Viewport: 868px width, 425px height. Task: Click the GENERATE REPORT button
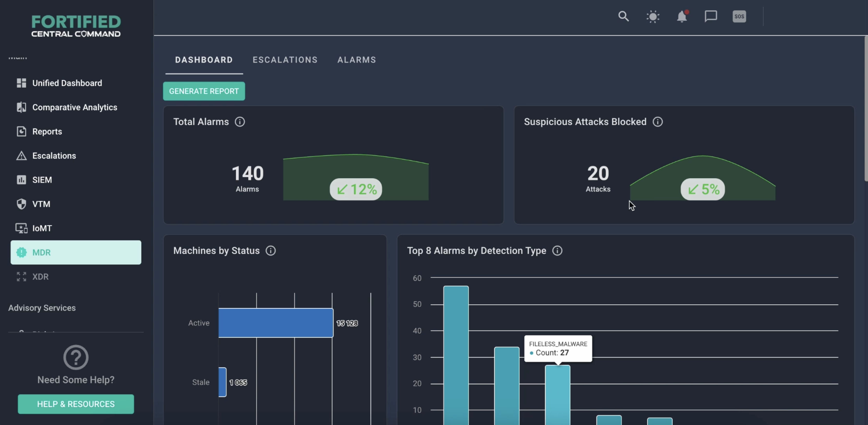point(204,91)
